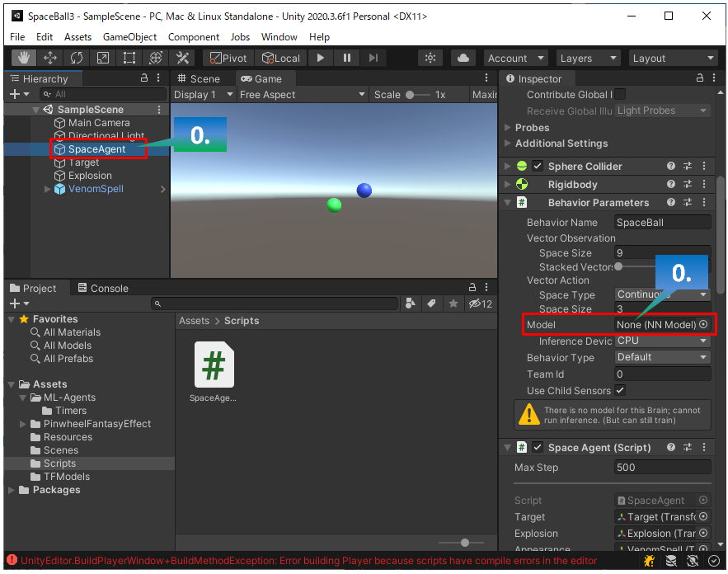
Task: Step one frame forward
Action: (373, 58)
